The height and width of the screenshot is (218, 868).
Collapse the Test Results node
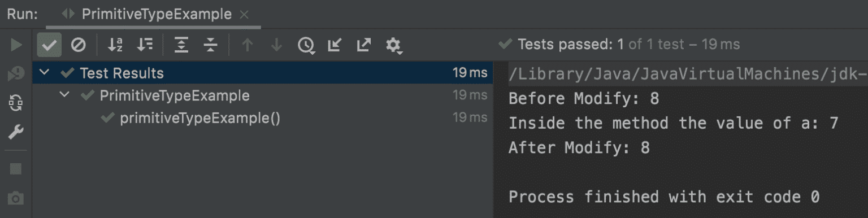tap(46, 73)
